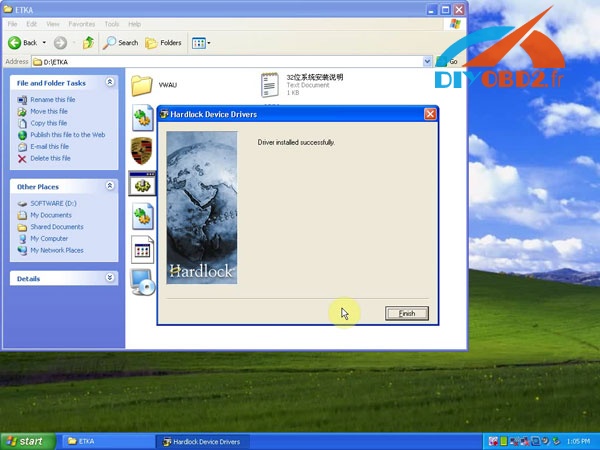Click Delete this file link
This screenshot has width=600, height=450.
tap(50, 158)
